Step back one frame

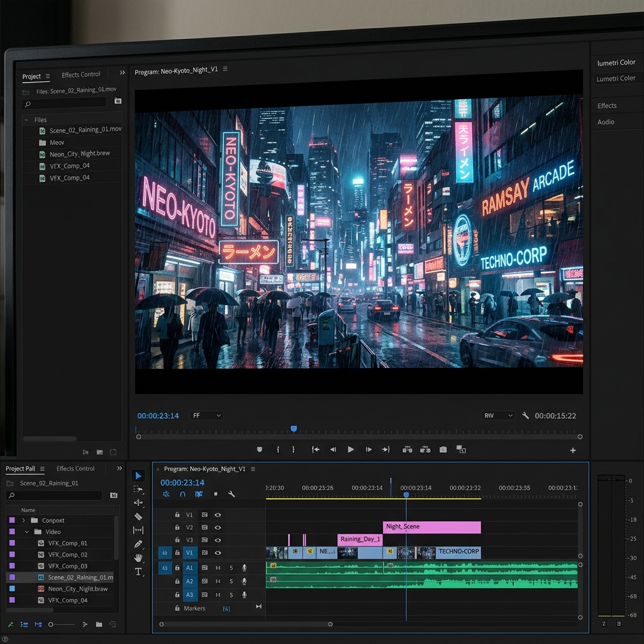click(x=333, y=450)
